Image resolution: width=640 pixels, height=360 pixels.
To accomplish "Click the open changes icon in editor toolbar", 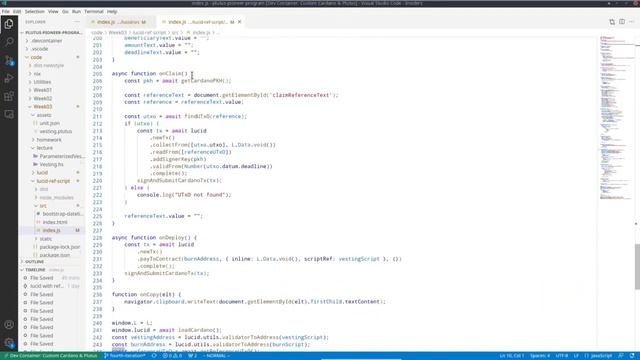I will (x=612, y=22).
